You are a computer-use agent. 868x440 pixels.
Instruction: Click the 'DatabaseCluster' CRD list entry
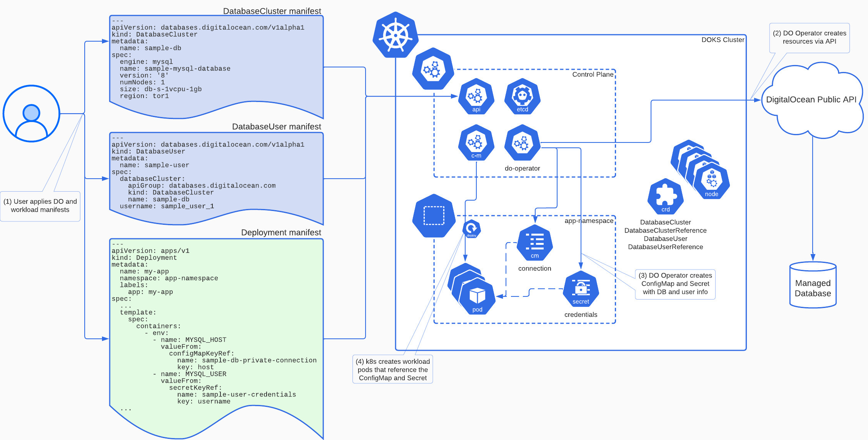click(666, 223)
